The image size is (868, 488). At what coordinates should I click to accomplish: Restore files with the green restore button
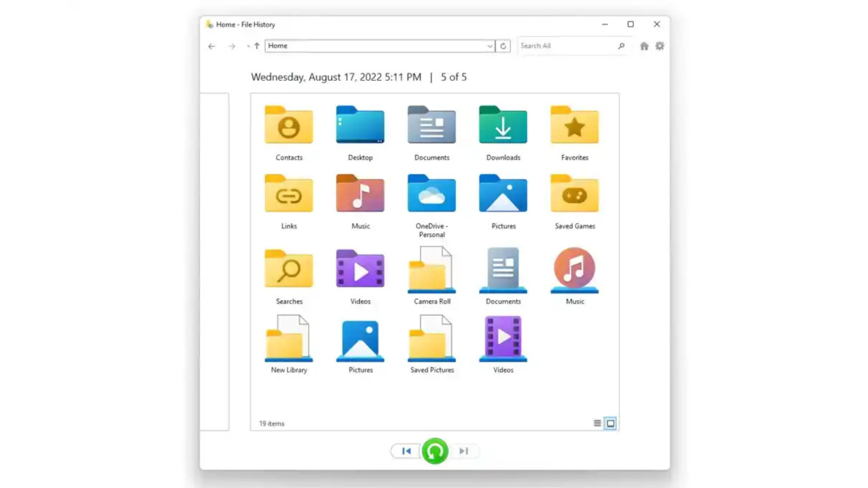[x=434, y=451]
